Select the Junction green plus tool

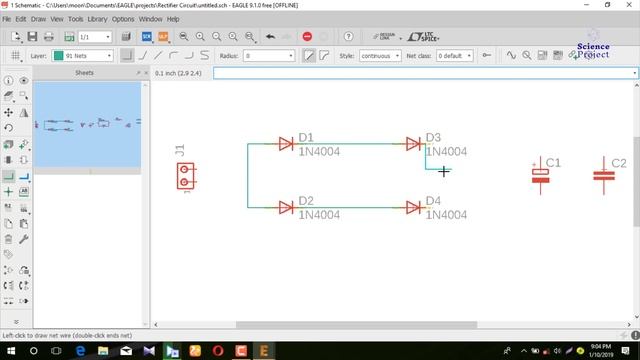pyautogui.click(x=8, y=191)
